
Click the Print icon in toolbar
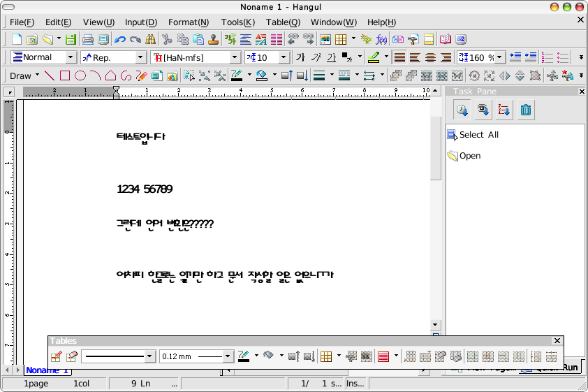click(x=88, y=39)
